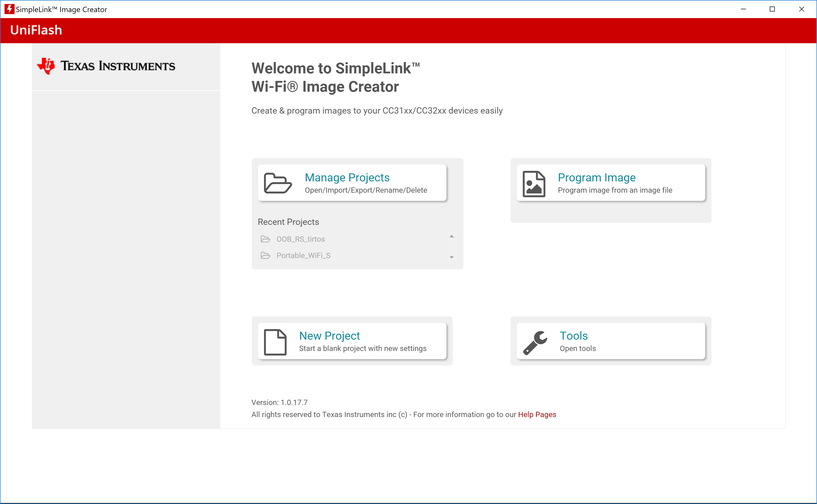Click the 'Open tools' subtitle
The width and height of the screenshot is (817, 504).
coord(577,348)
